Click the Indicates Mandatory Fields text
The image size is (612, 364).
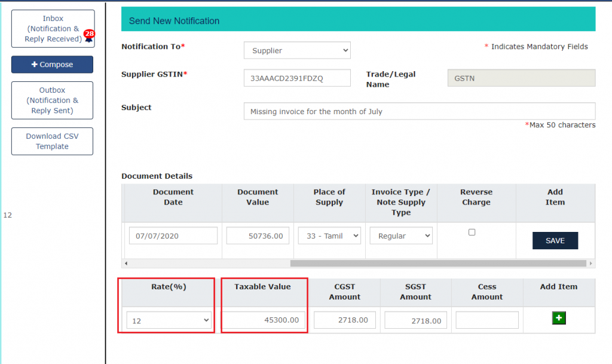536,47
